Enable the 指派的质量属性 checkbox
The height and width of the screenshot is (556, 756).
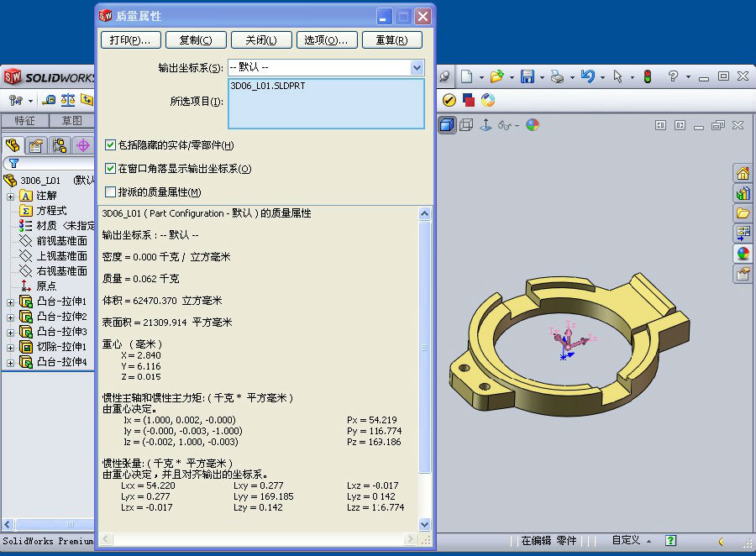[x=110, y=192]
